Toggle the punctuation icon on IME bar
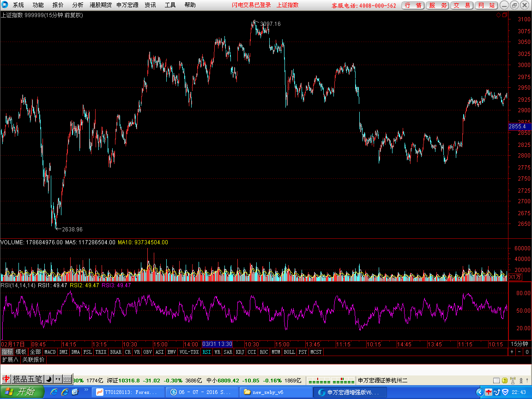Image resolution: width=532 pixels, height=399 pixels. [x=58, y=379]
